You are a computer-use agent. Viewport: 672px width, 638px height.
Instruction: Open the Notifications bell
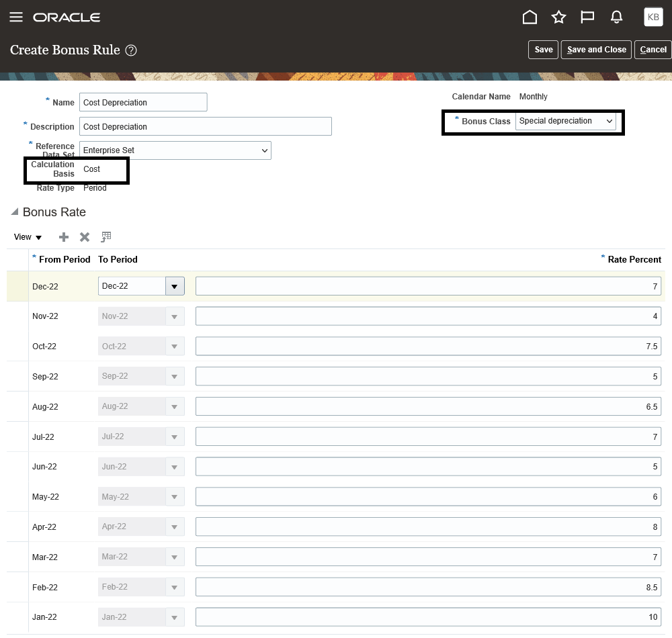tap(616, 17)
